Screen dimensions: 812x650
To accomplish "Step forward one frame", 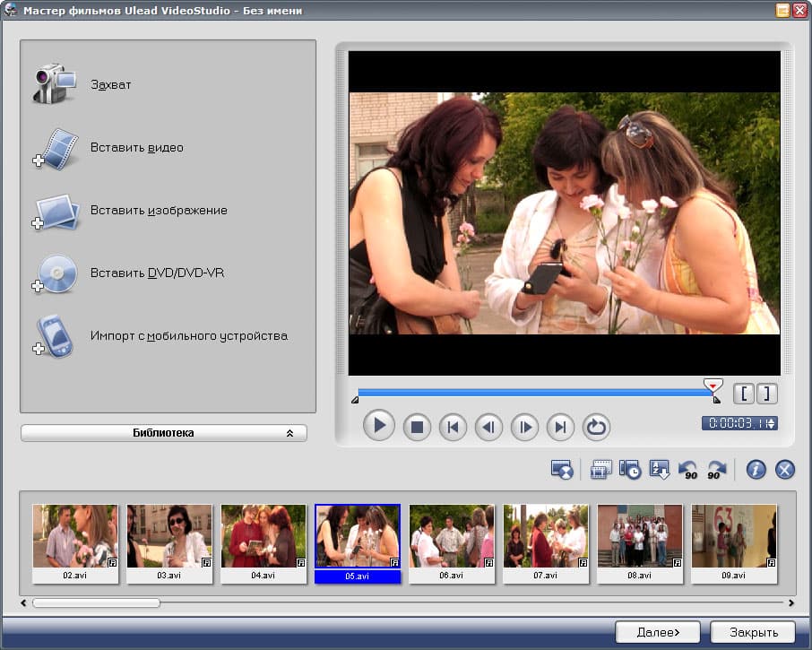I will tap(524, 428).
